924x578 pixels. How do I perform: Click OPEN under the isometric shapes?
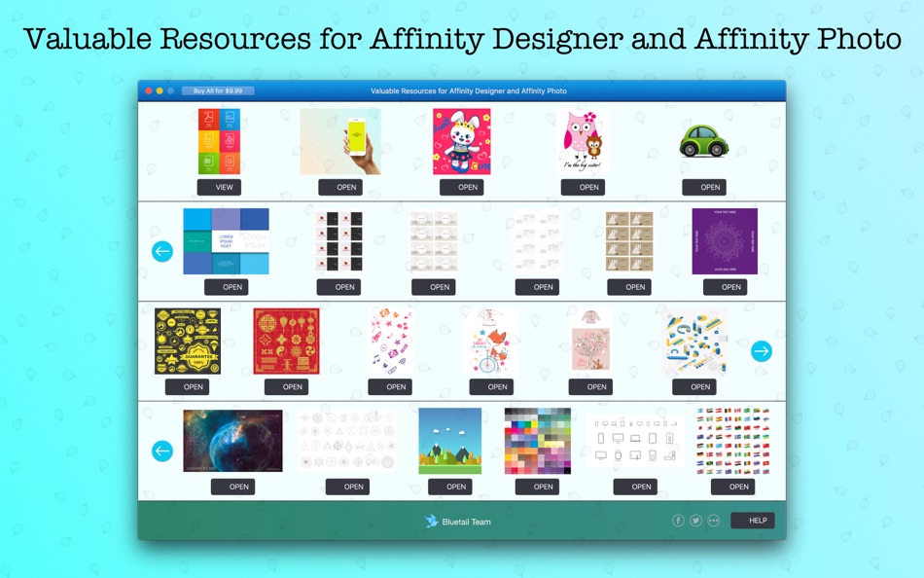click(x=694, y=387)
